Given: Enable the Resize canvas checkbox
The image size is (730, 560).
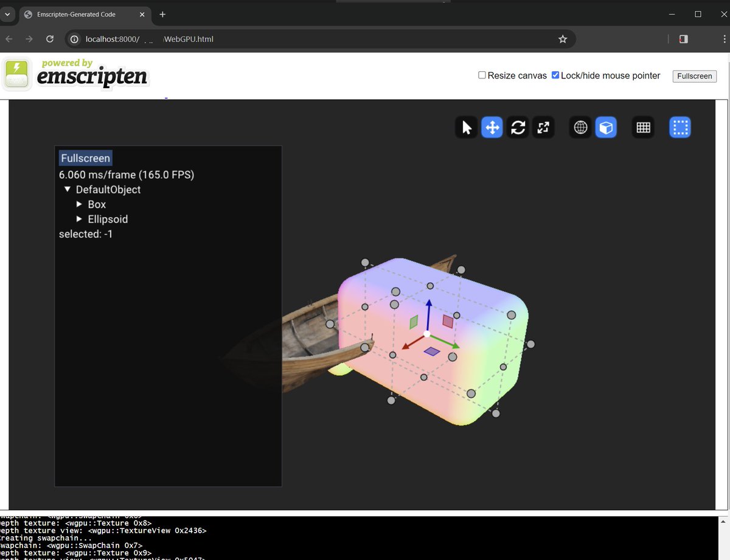Looking at the screenshot, I should point(482,75).
